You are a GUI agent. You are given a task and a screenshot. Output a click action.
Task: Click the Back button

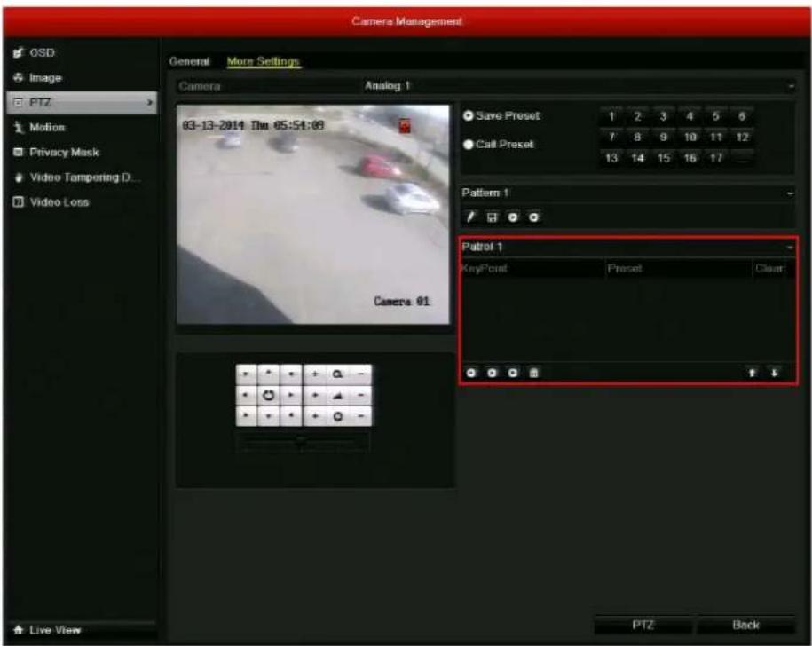(x=745, y=625)
